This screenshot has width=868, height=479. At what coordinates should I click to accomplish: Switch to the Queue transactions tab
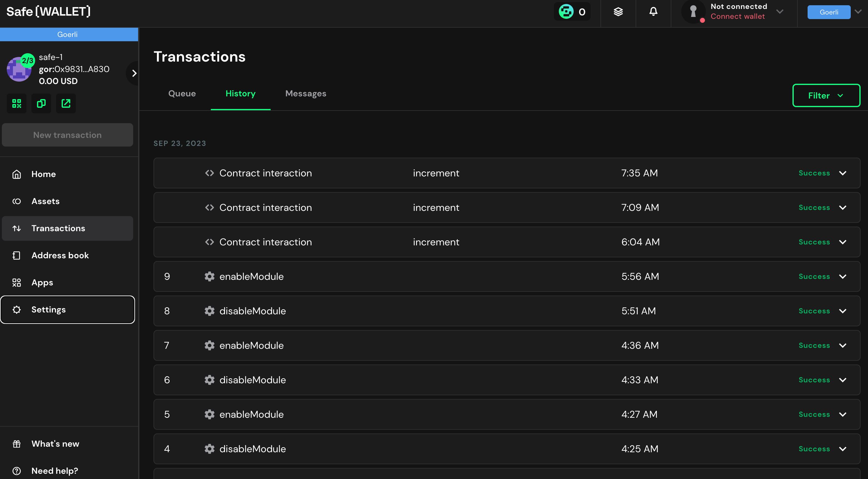(182, 93)
